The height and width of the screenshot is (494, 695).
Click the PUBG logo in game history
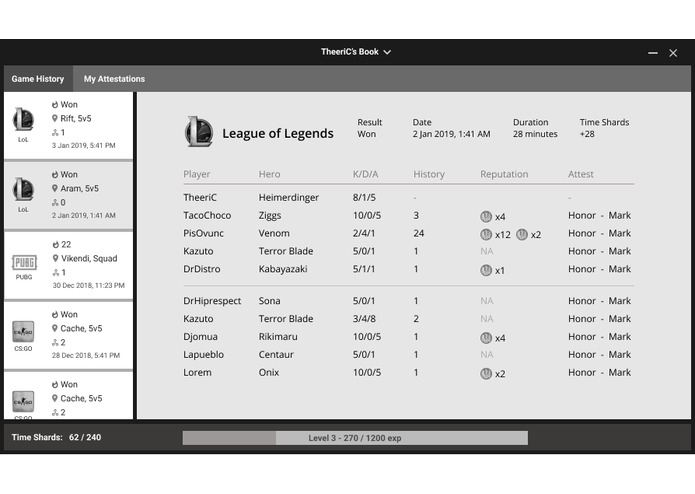(24, 262)
